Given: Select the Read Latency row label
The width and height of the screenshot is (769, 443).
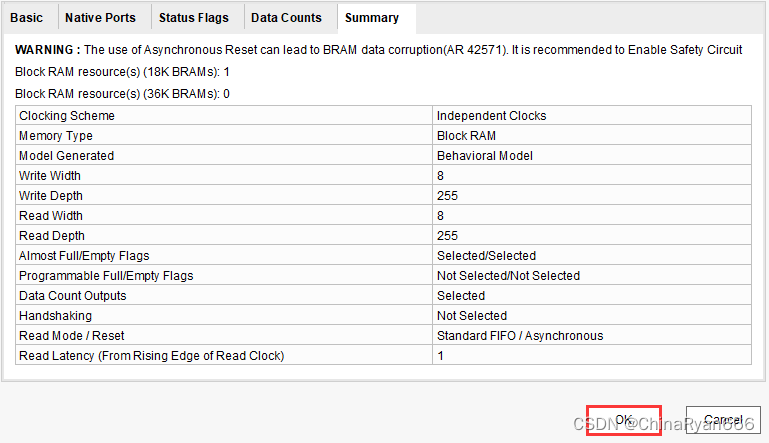Looking at the screenshot, I should (x=152, y=356).
